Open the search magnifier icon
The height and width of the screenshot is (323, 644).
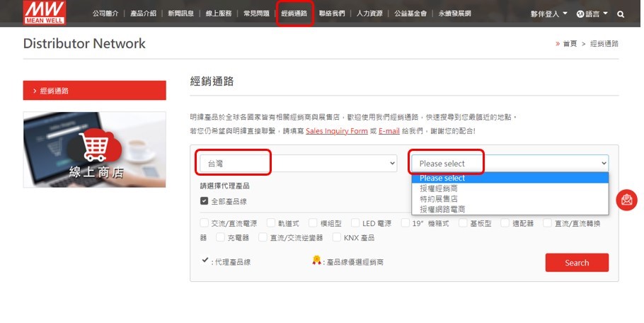coord(621,14)
